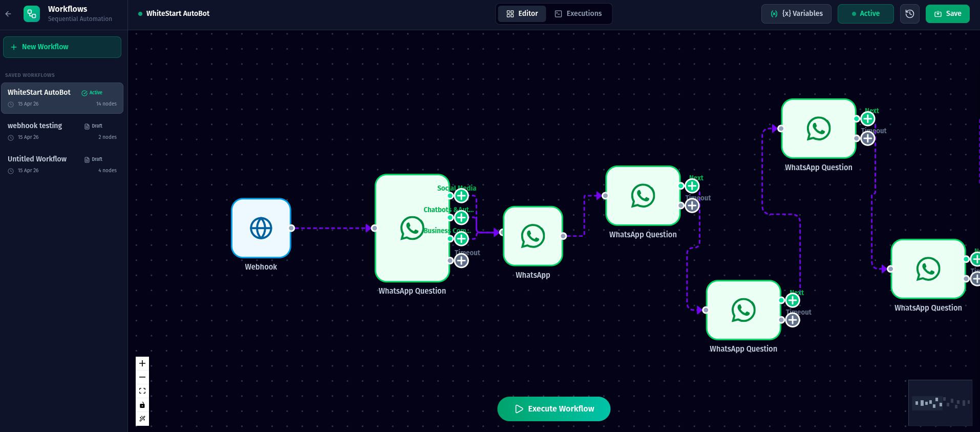This screenshot has height=432, width=980.
Task: Zoom in the canvas with plus control
Action: pos(142,363)
